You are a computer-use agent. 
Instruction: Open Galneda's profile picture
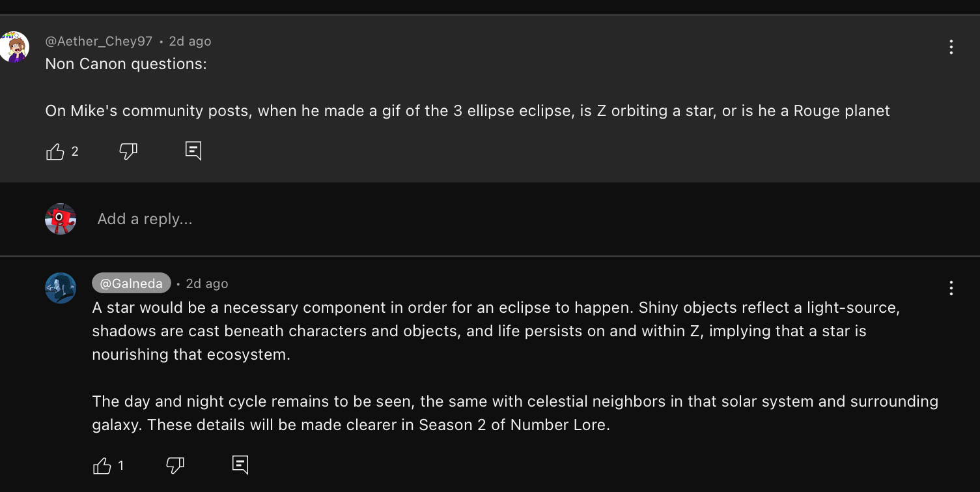[61, 288]
